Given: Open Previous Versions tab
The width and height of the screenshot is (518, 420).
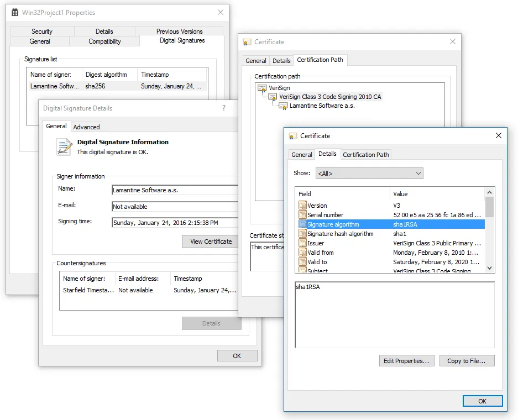Looking at the screenshot, I should [179, 31].
